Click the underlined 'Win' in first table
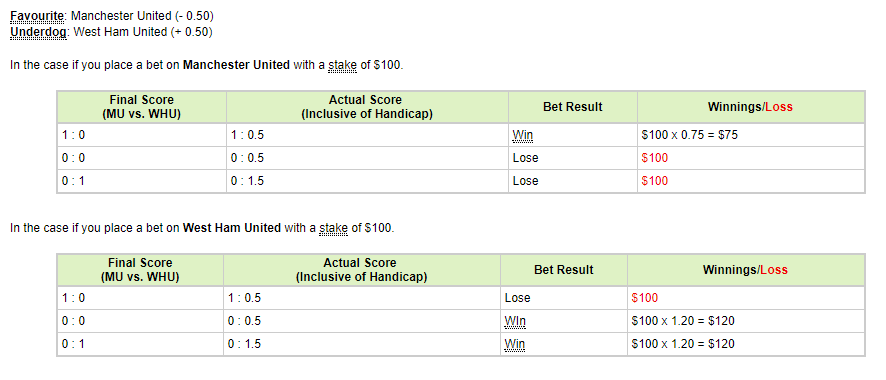Image resolution: width=886 pixels, height=380 pixels. point(523,135)
